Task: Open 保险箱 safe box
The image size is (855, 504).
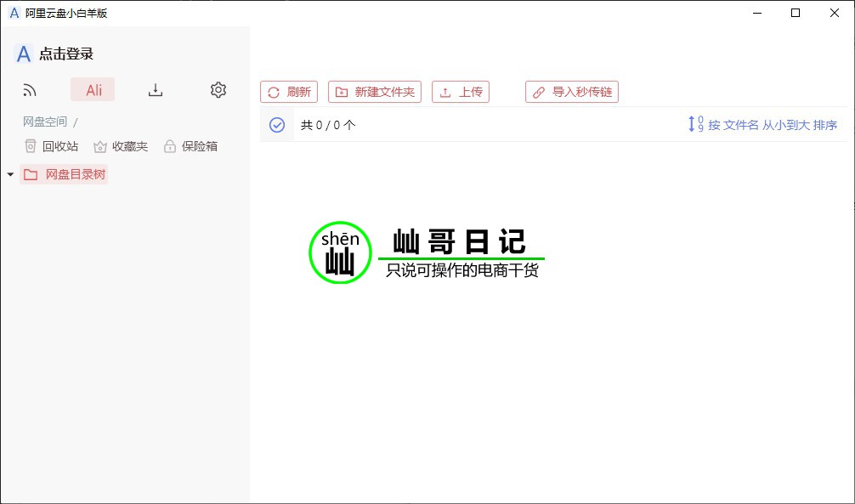Action: [x=191, y=146]
